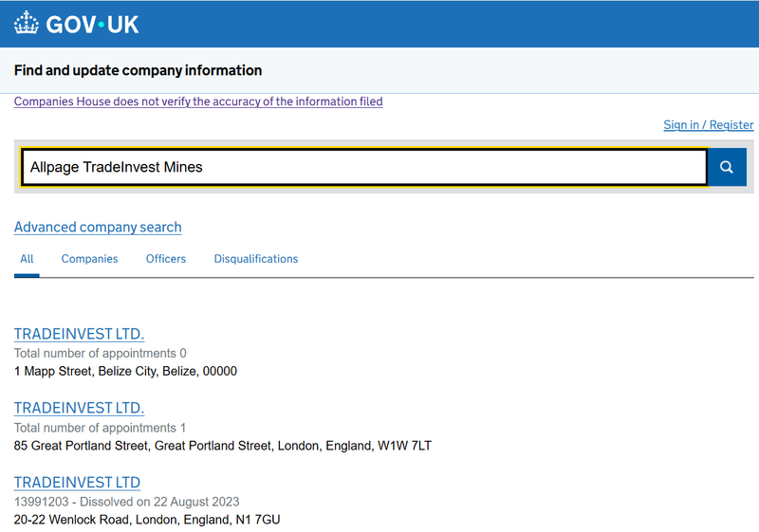The image size is (759, 532).
Task: Switch to the Officers tab
Action: [x=165, y=259]
